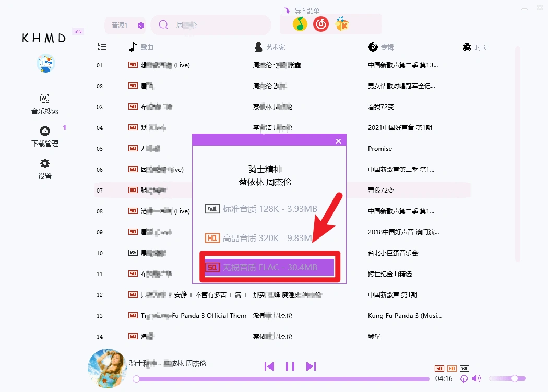This screenshot has width=548, height=392.
Task: Adjust the volume slider
Action: [x=514, y=378]
